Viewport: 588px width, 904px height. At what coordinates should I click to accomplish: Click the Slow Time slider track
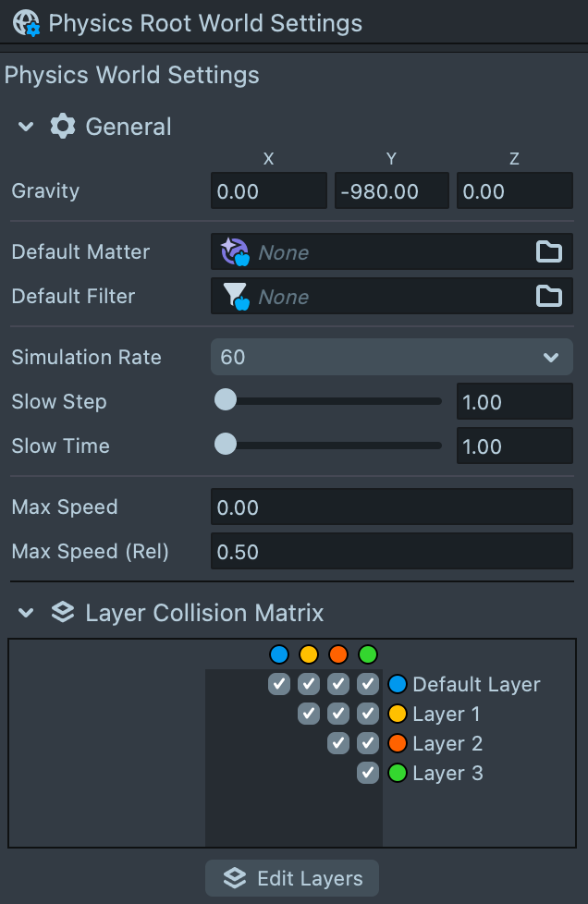(x=328, y=446)
